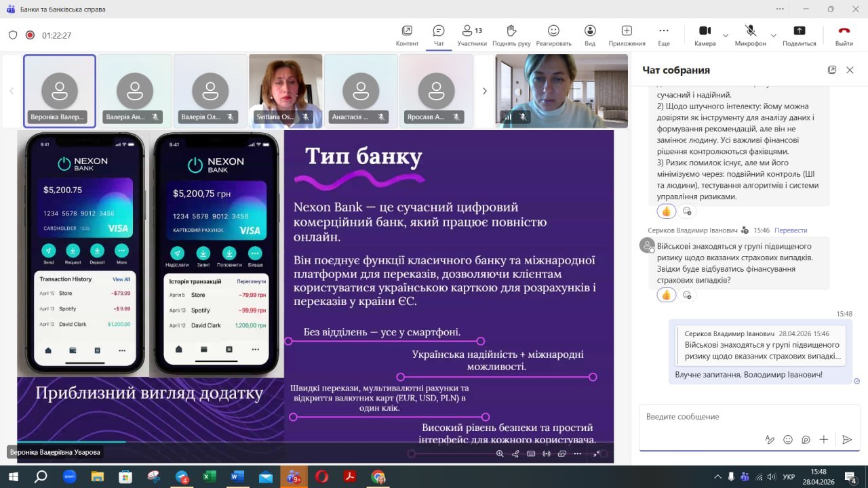Viewport: 868px width, 488px height.
Task: Open the Контент (Content) panel
Action: (407, 35)
